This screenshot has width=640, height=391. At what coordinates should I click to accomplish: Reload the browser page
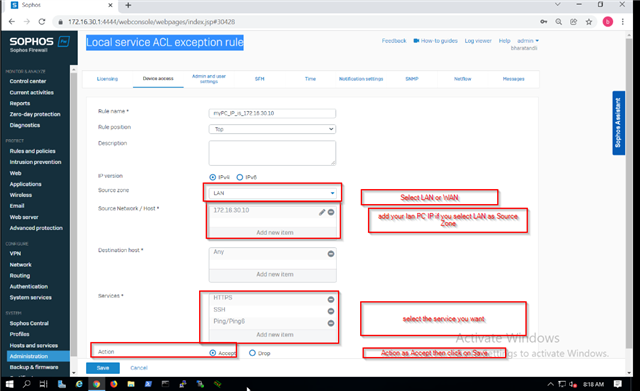[x=42, y=22]
